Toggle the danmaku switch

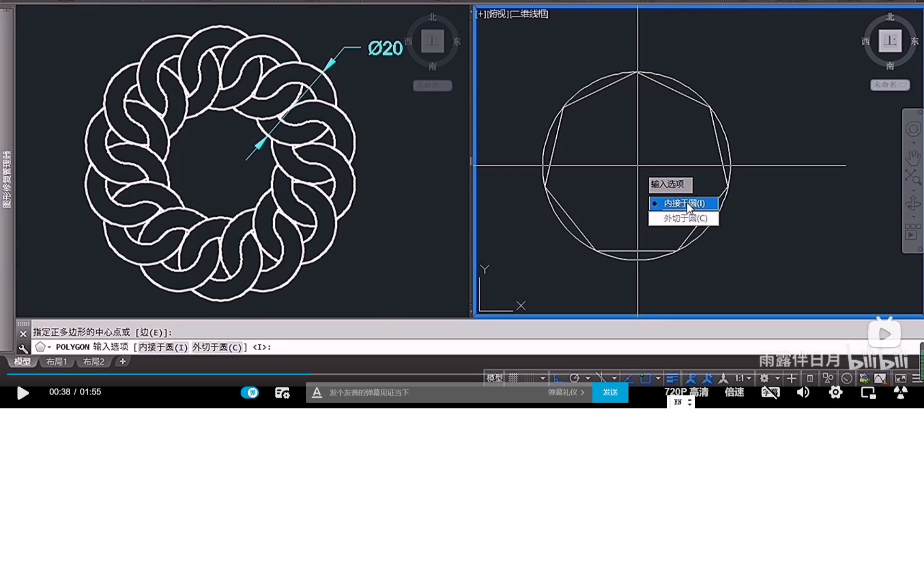[249, 393]
